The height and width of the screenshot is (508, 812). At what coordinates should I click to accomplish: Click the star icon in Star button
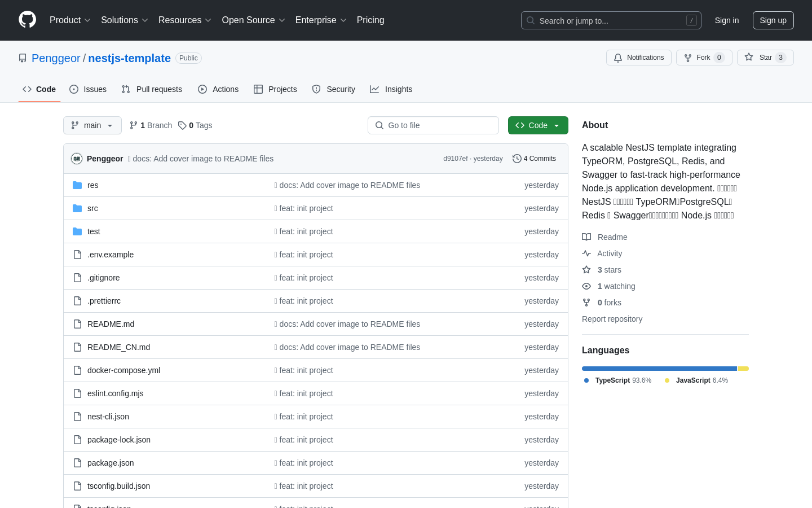[749, 57]
